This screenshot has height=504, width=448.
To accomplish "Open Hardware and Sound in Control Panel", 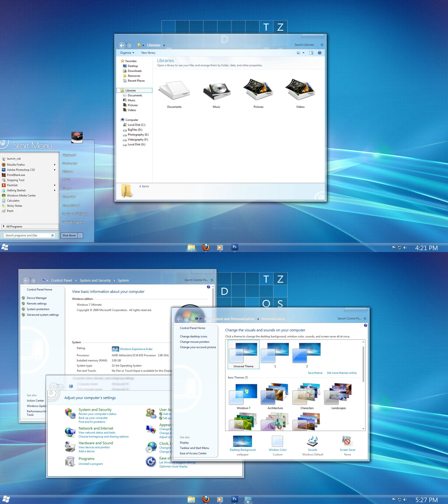I will [96, 443].
